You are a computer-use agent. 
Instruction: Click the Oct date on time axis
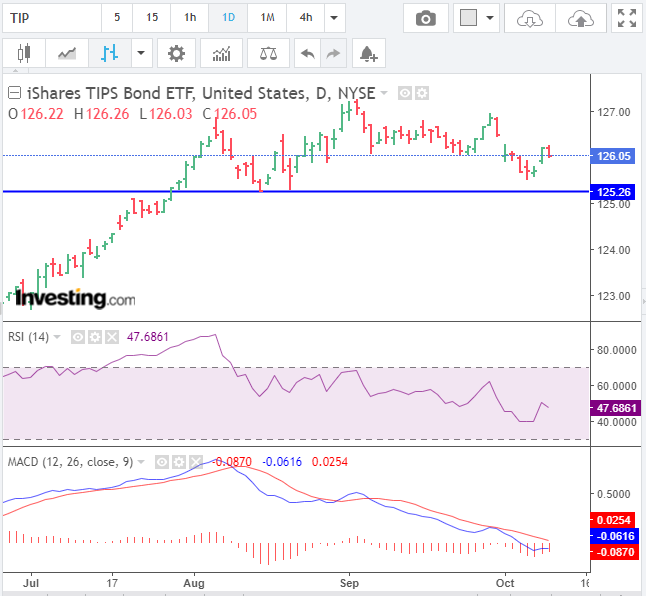coord(505,583)
